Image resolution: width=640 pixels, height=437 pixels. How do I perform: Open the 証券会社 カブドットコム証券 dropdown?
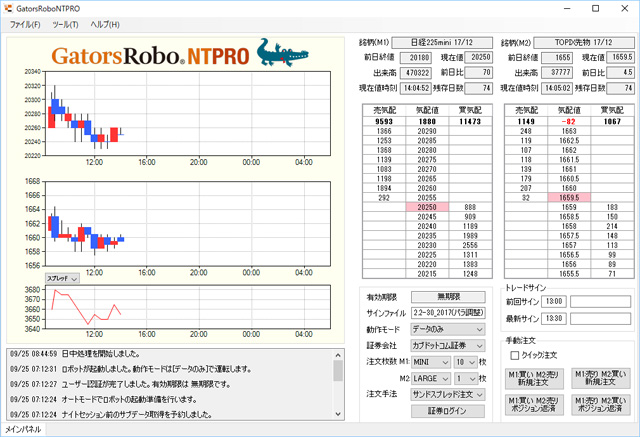(x=448, y=346)
